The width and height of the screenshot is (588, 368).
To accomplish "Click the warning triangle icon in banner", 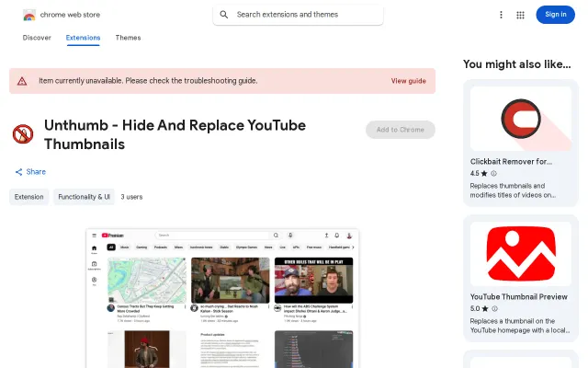I will [22, 81].
